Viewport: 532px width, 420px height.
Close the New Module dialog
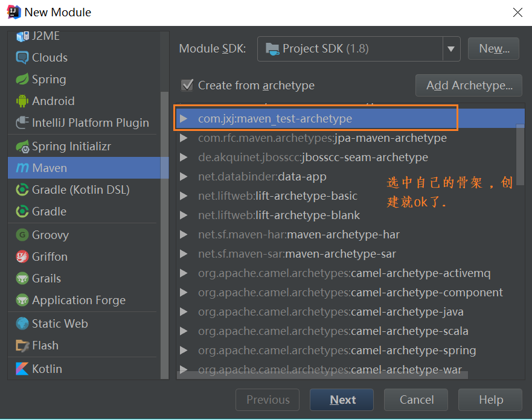point(518,13)
